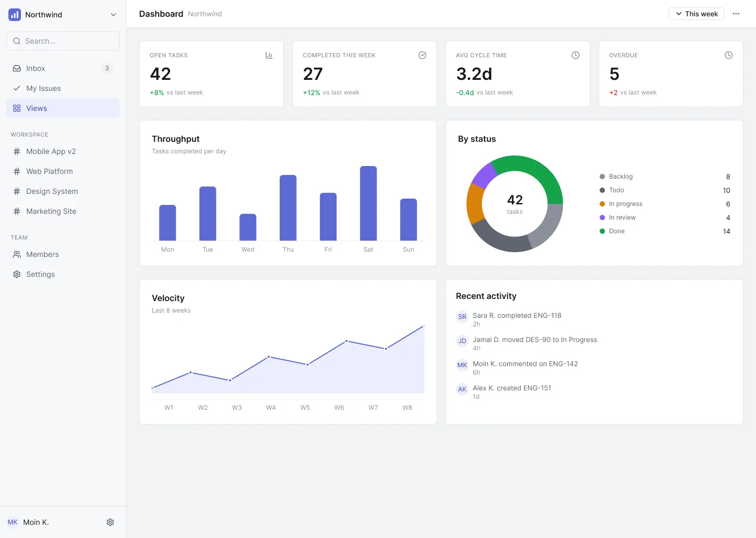Click the gear icon beside Settings label
Screen dimensions: 756x538
click(17, 274)
